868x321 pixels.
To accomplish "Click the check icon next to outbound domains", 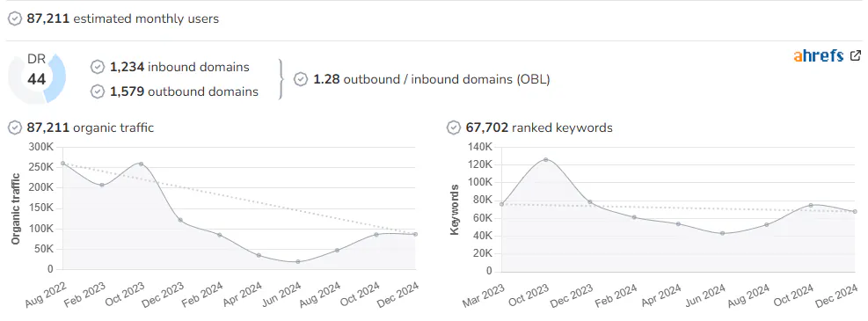I will (98, 91).
